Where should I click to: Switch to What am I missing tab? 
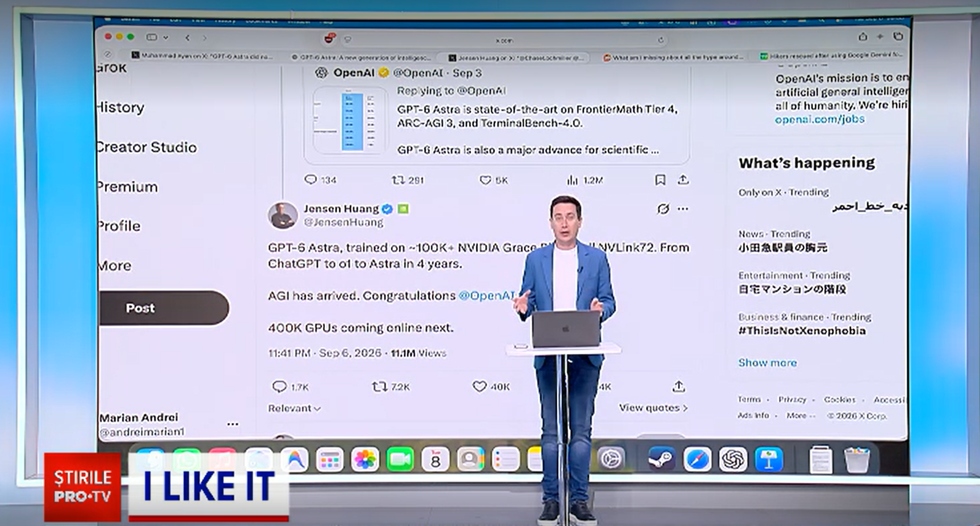click(x=673, y=57)
